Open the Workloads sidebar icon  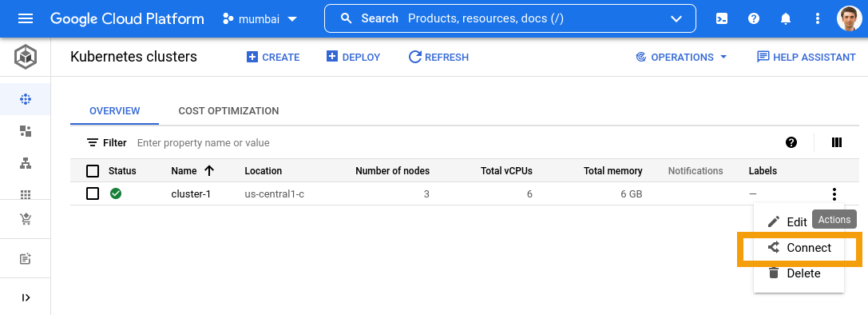point(26,131)
